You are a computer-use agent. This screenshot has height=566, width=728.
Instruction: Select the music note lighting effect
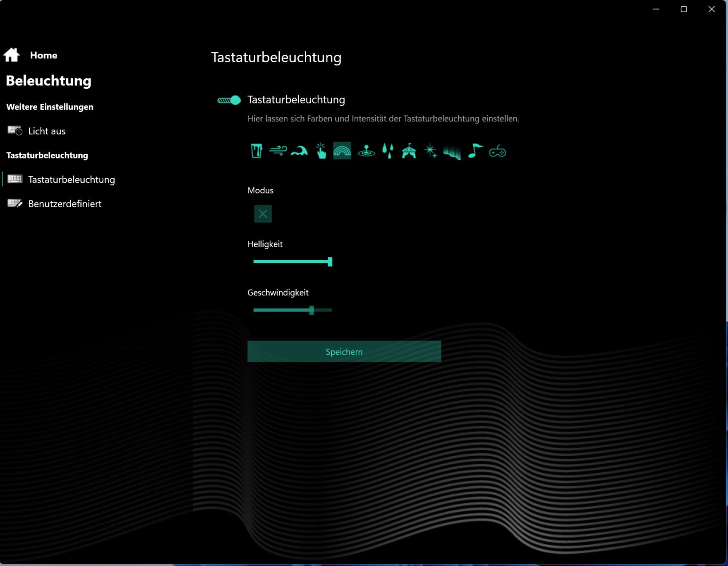tap(475, 151)
